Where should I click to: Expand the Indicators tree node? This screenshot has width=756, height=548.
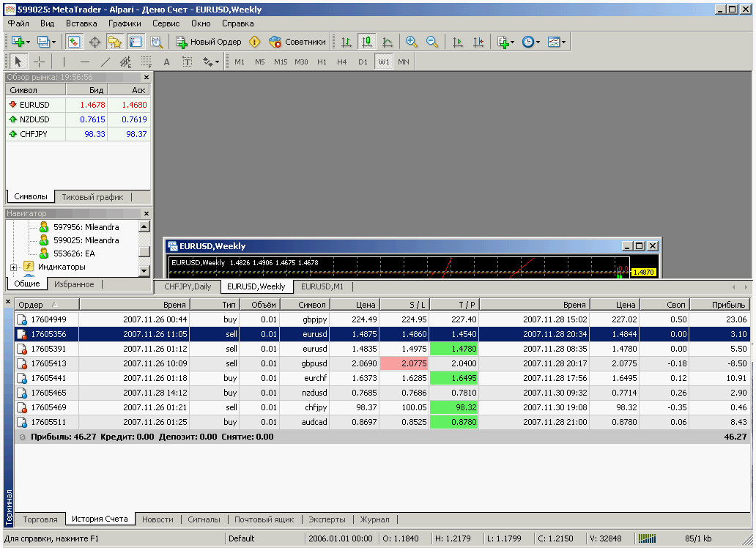tap(14, 267)
